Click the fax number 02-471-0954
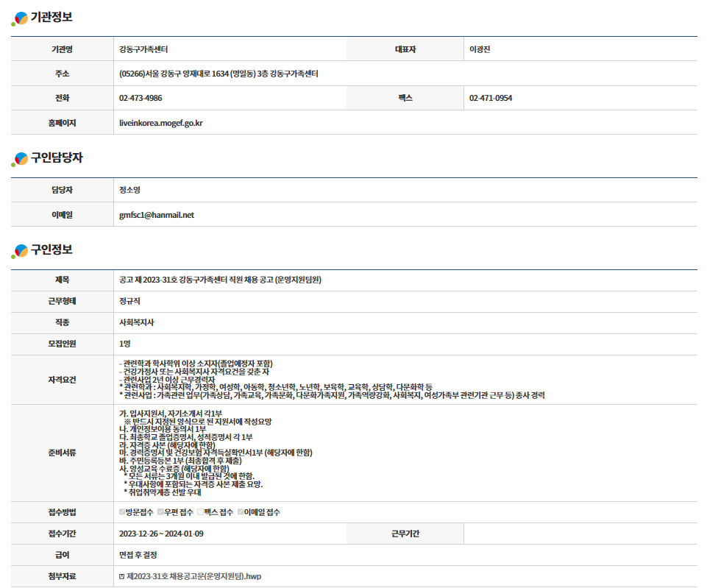The width and height of the screenshot is (707, 588). pos(491,98)
